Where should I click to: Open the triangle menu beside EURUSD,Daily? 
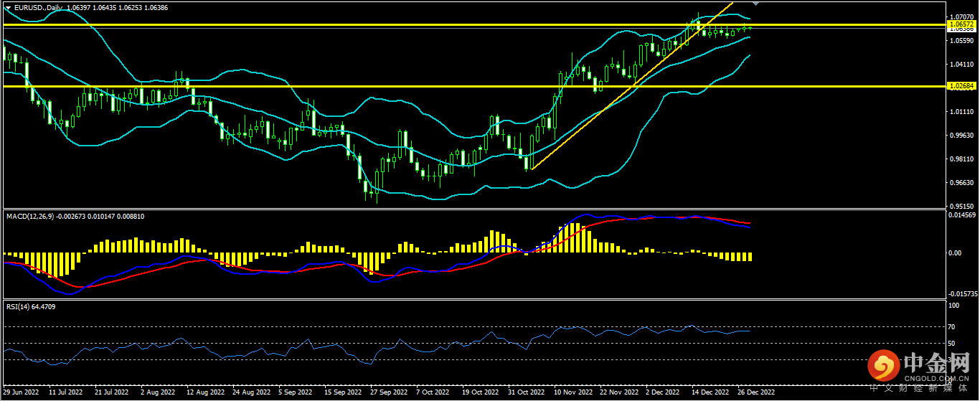pyautogui.click(x=8, y=6)
